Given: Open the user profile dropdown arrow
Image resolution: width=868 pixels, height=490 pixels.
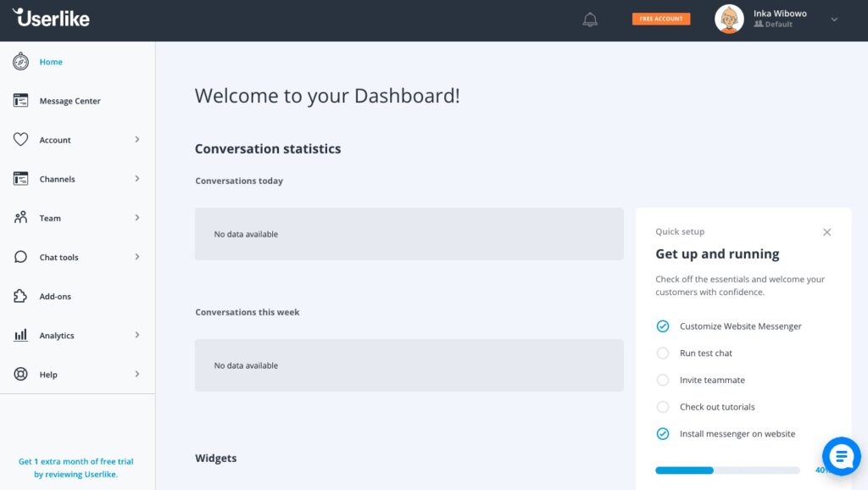Looking at the screenshot, I should click(834, 19).
